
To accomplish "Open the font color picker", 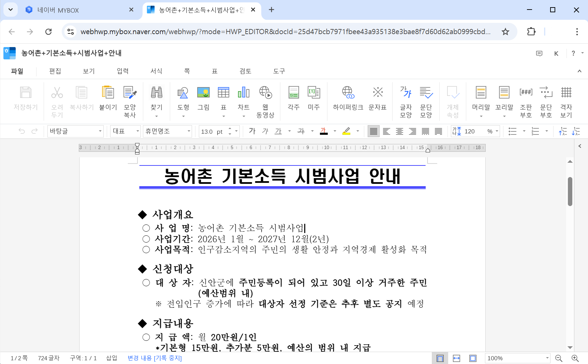I will [324, 131].
